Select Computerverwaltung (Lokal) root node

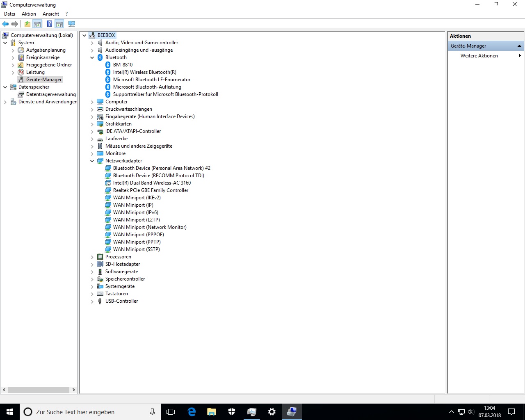coord(42,35)
